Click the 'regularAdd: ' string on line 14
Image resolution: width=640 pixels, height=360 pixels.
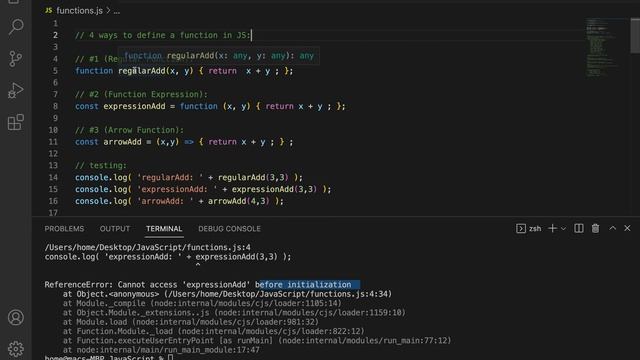pos(169,178)
